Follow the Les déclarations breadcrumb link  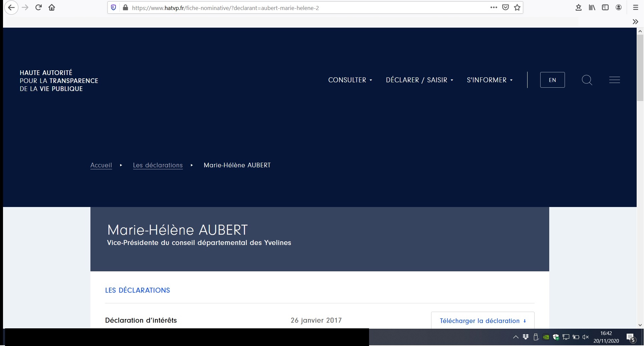coord(158,165)
